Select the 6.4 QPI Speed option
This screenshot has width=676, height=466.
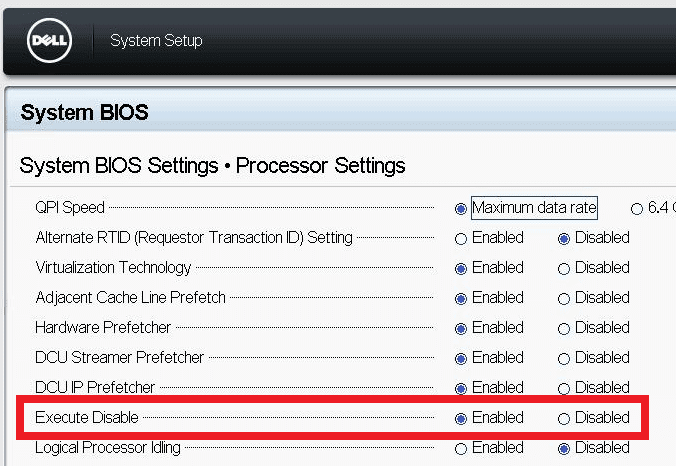pyautogui.click(x=637, y=209)
